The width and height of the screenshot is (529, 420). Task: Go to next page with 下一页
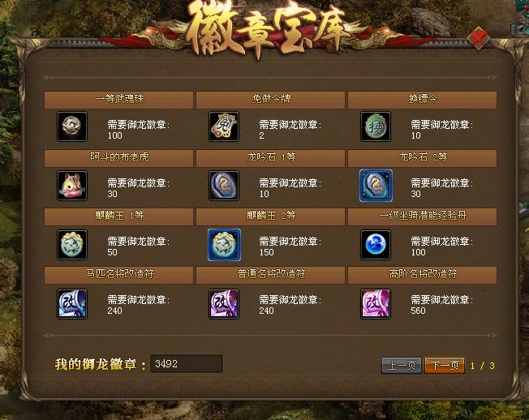(445, 366)
